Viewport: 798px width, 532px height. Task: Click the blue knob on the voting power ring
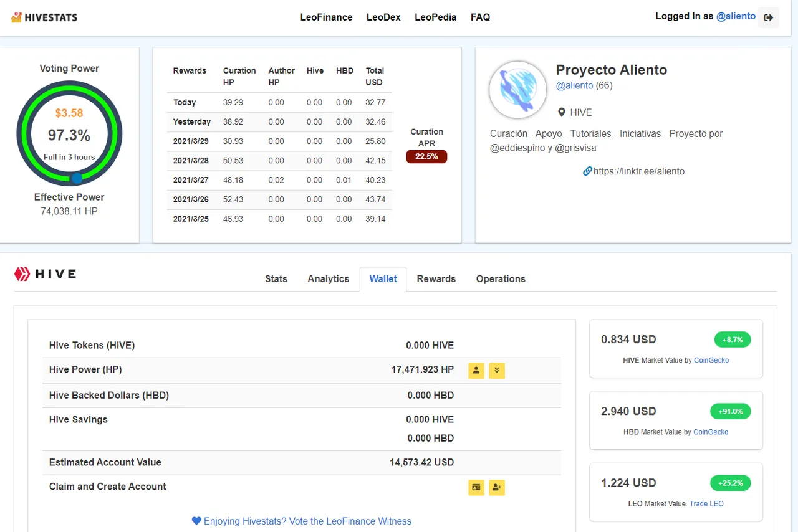77,178
